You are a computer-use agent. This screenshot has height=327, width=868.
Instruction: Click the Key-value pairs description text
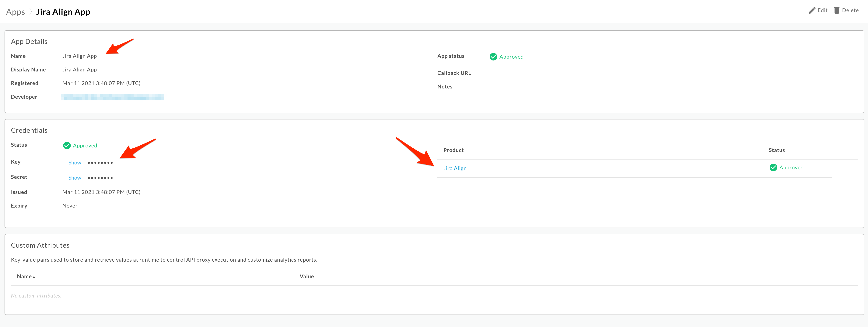[x=164, y=260]
